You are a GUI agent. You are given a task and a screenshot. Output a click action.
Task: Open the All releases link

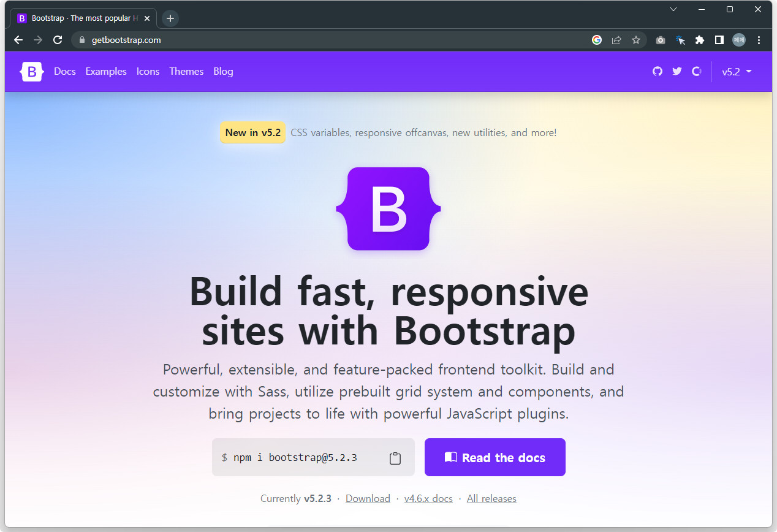[x=491, y=498]
